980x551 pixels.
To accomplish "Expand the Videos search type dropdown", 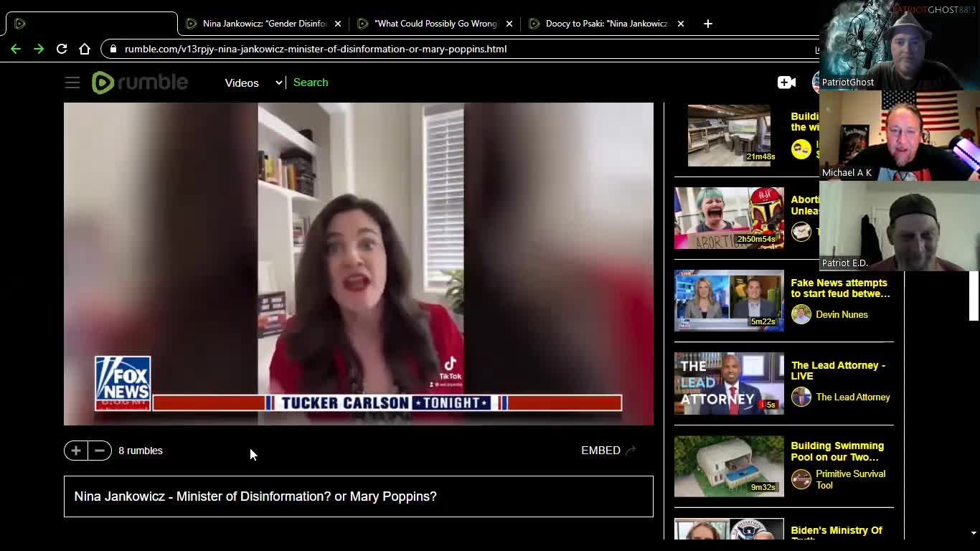I will point(253,83).
